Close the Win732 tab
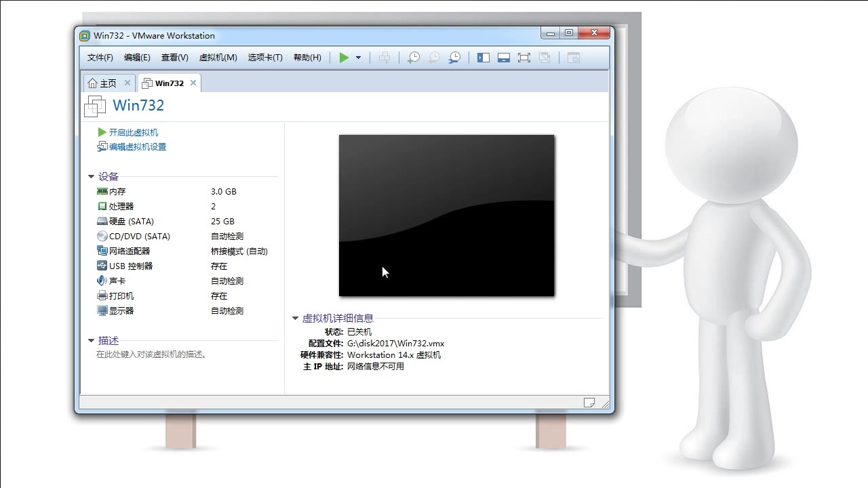 click(x=193, y=83)
